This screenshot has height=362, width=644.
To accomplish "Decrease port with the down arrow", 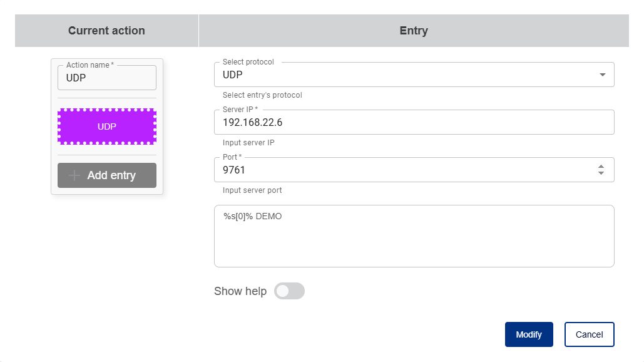I will click(x=601, y=173).
